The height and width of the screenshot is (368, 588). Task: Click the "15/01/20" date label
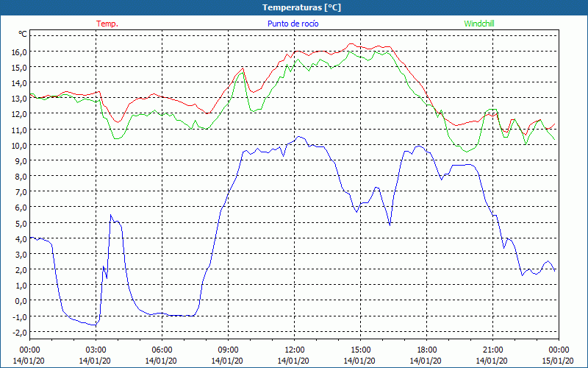click(x=558, y=361)
